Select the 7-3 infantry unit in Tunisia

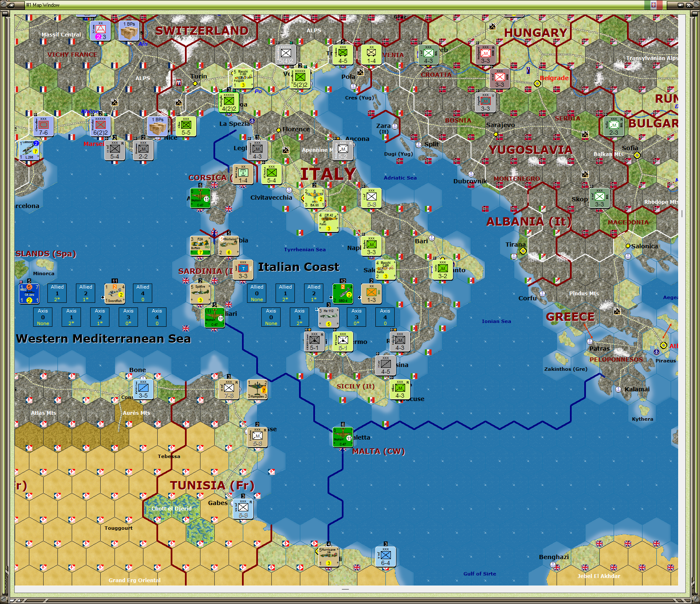(x=229, y=389)
